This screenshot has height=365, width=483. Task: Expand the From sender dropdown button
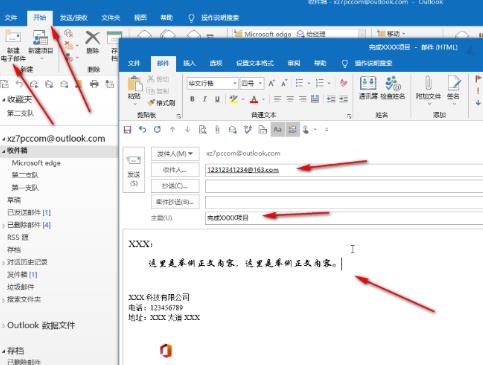(175, 154)
